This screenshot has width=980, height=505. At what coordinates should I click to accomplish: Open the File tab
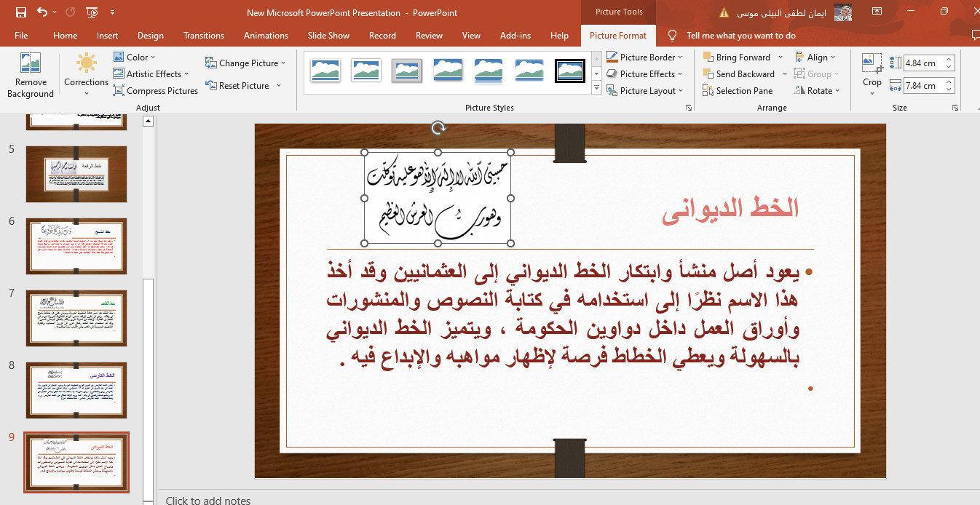pyautogui.click(x=21, y=35)
